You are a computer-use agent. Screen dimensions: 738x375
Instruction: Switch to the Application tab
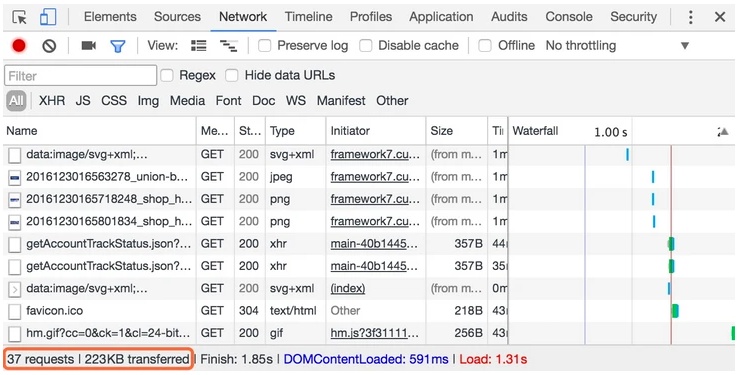point(441,16)
